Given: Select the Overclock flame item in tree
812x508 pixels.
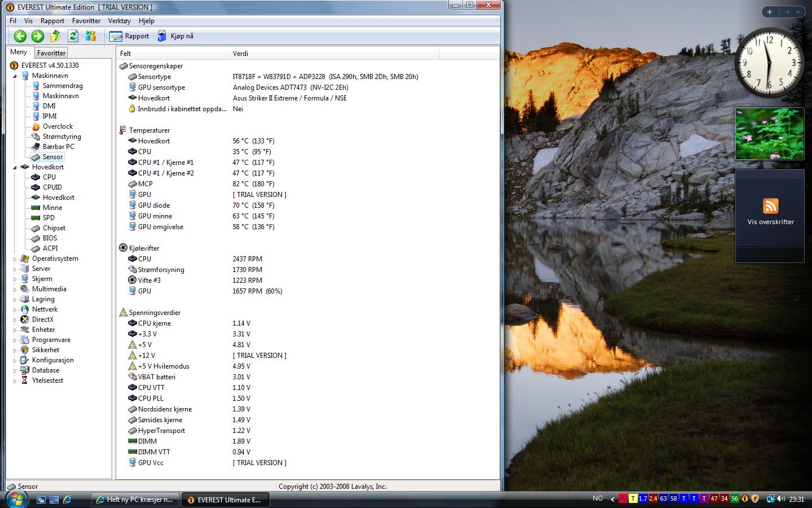Looking at the screenshot, I should click(58, 126).
